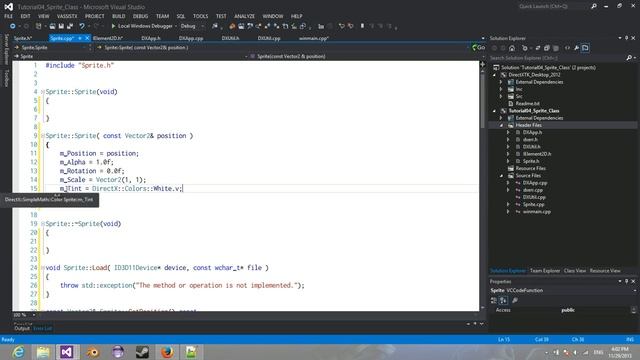This screenshot has width=640, height=360.
Task: Open the VASSISTX menu
Action: (67, 16)
